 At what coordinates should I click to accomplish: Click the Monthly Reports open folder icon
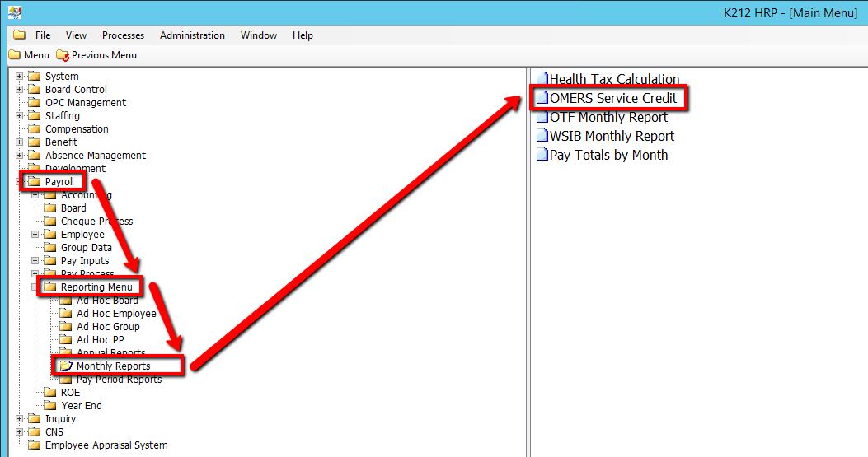coord(66,366)
